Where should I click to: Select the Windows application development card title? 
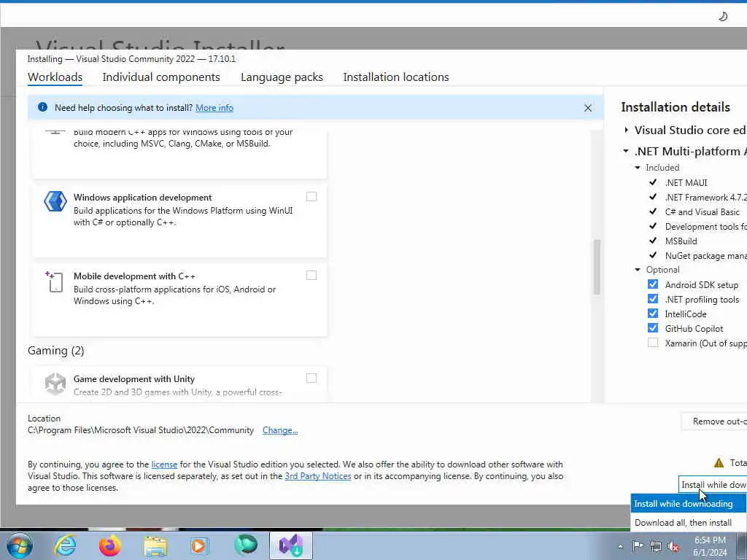[142, 197]
